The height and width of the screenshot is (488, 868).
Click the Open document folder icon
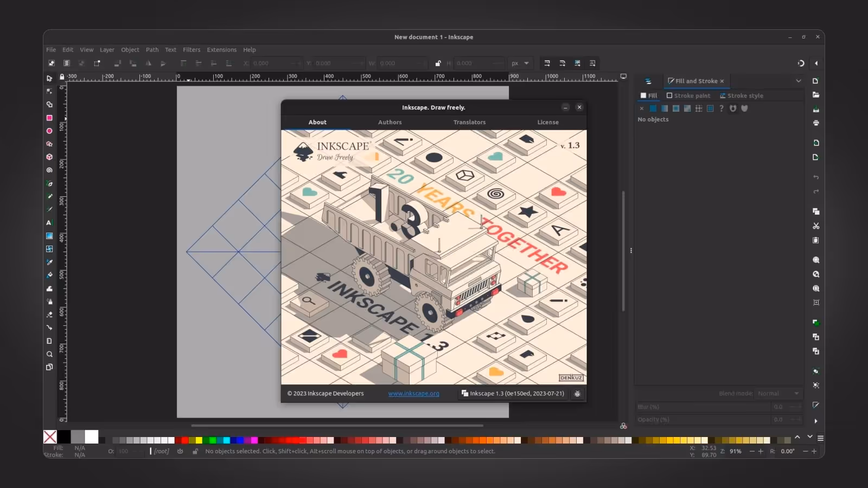pyautogui.click(x=816, y=95)
